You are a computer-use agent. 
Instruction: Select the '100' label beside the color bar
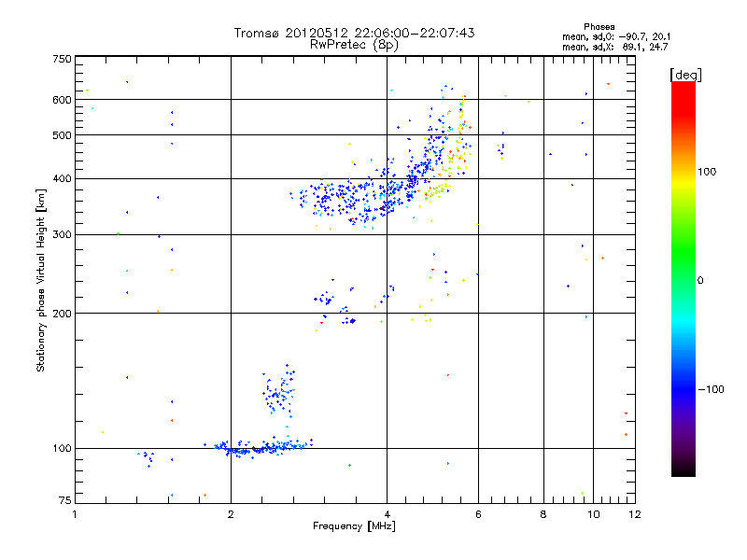(707, 172)
